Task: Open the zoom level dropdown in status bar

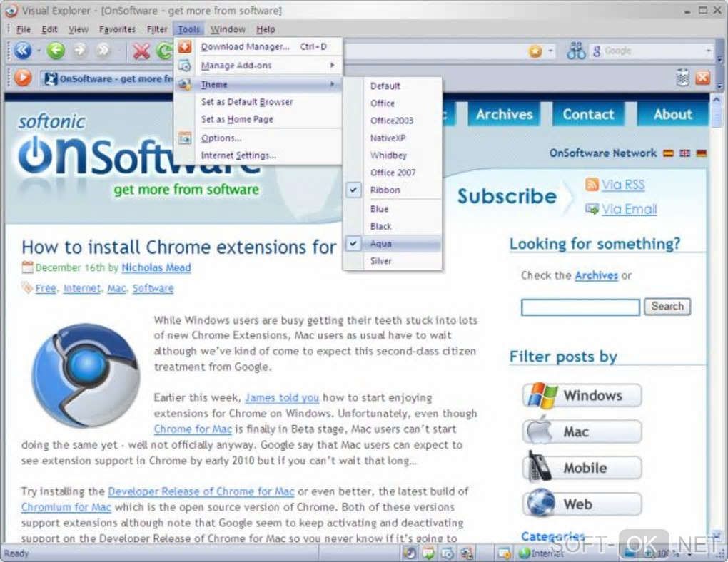Action: tap(690, 553)
